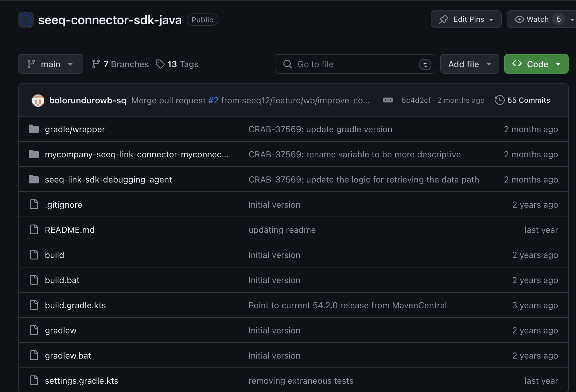Click the Public visibility badge
The width and height of the screenshot is (576, 392).
202,20
